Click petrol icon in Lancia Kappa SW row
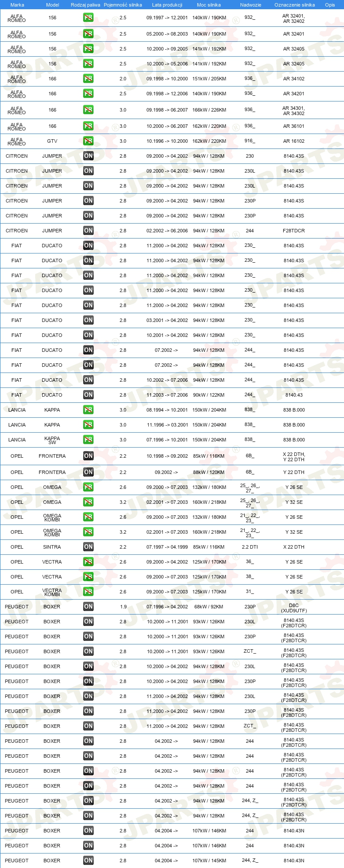This screenshot has width=344, height=868. coord(88,440)
